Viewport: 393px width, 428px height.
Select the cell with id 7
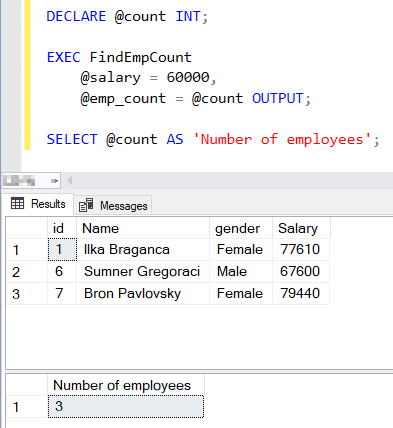click(62, 293)
